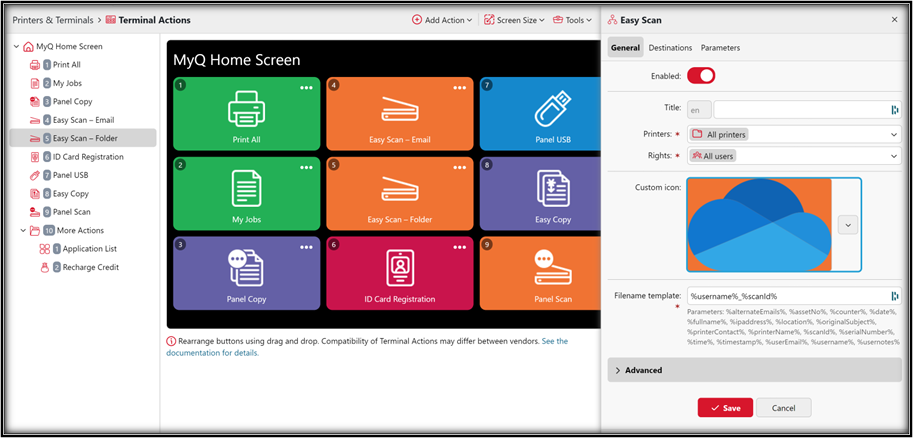Open the See the documentation for details link
This screenshot has width=913, height=438.
pos(367,347)
